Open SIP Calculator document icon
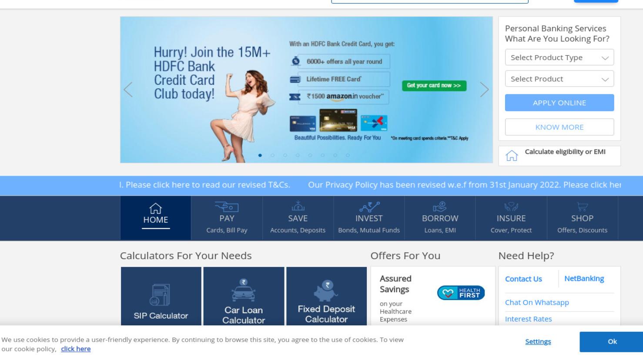This screenshot has width=643, height=364. click(160, 295)
